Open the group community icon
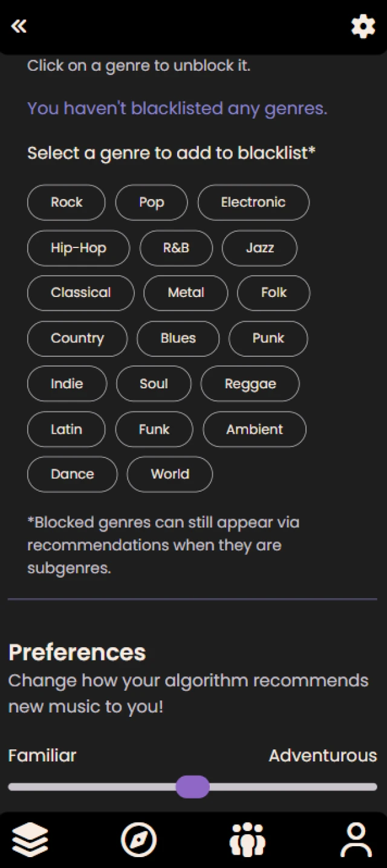Viewport: 387px width, 868px height. (247, 840)
